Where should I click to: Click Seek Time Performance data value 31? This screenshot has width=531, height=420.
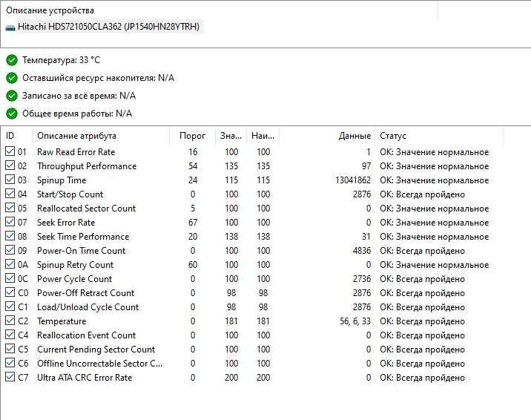point(366,237)
